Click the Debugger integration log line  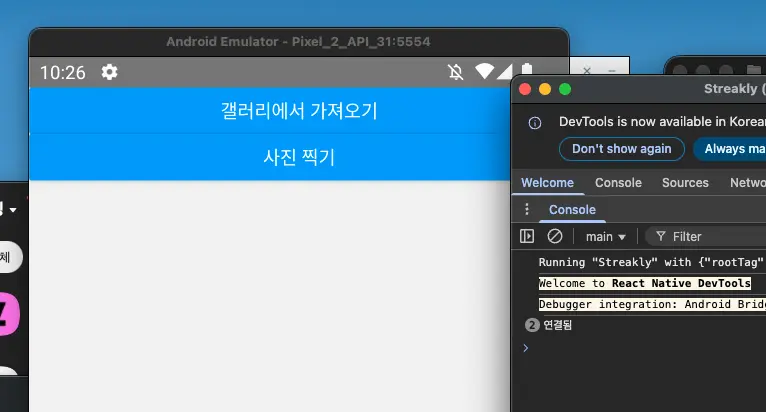click(x=652, y=304)
